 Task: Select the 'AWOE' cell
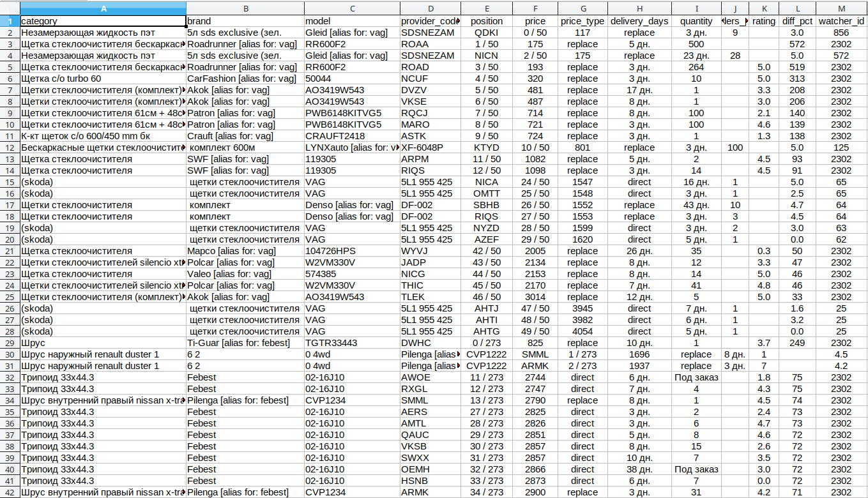coord(430,377)
